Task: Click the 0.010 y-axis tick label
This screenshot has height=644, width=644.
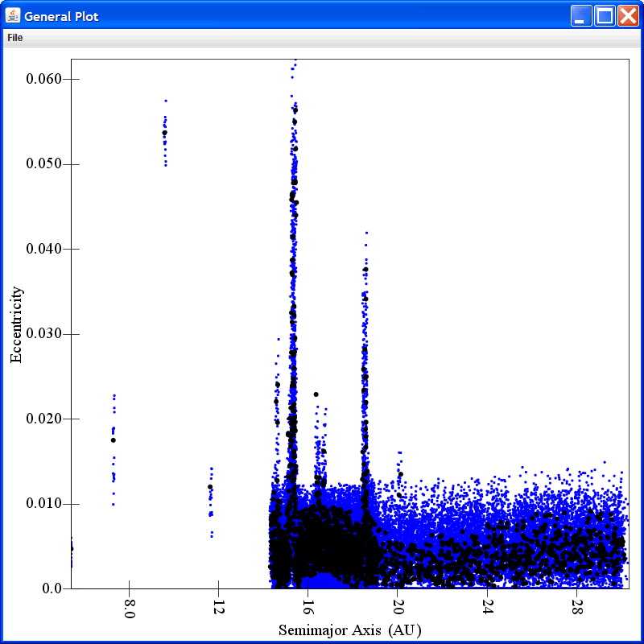Action: coord(43,503)
